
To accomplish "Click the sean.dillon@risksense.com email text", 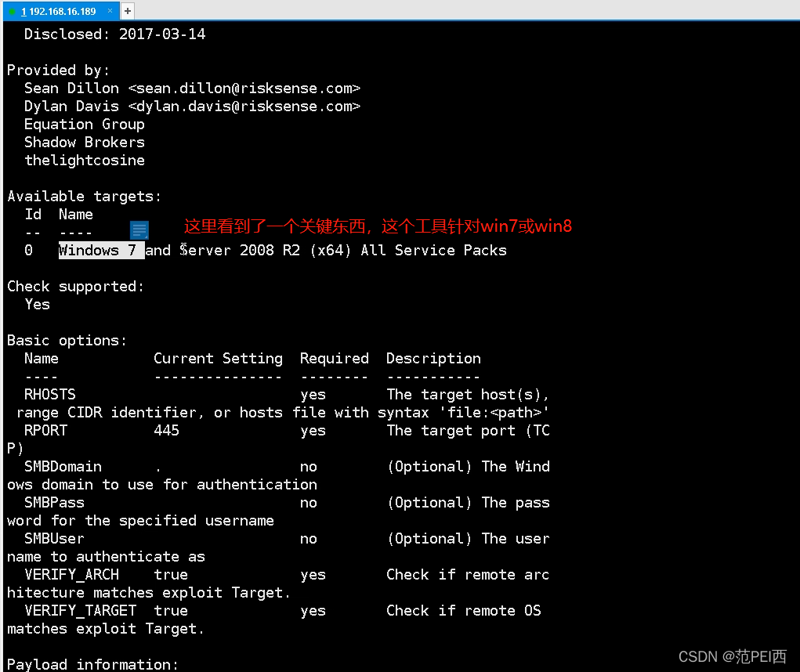I will point(244,89).
